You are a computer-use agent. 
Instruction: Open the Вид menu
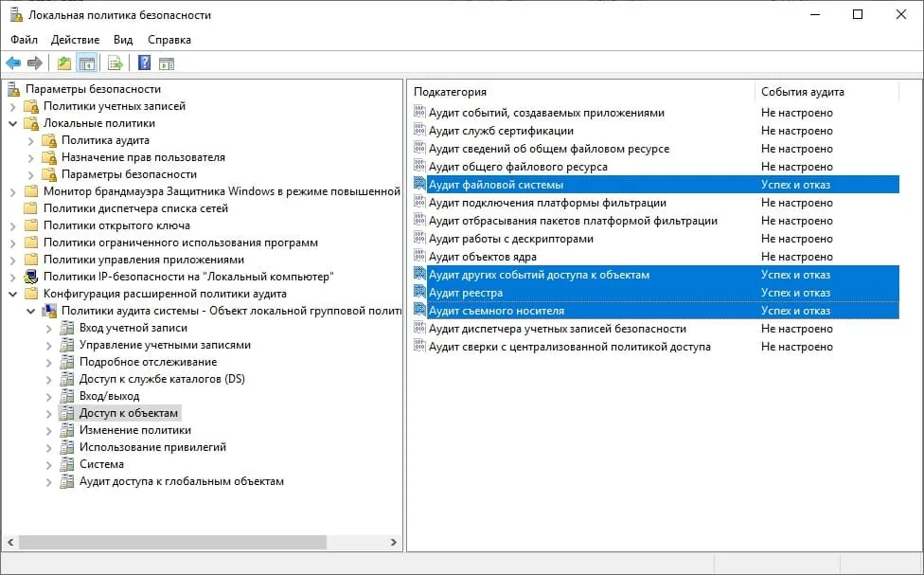pos(121,40)
